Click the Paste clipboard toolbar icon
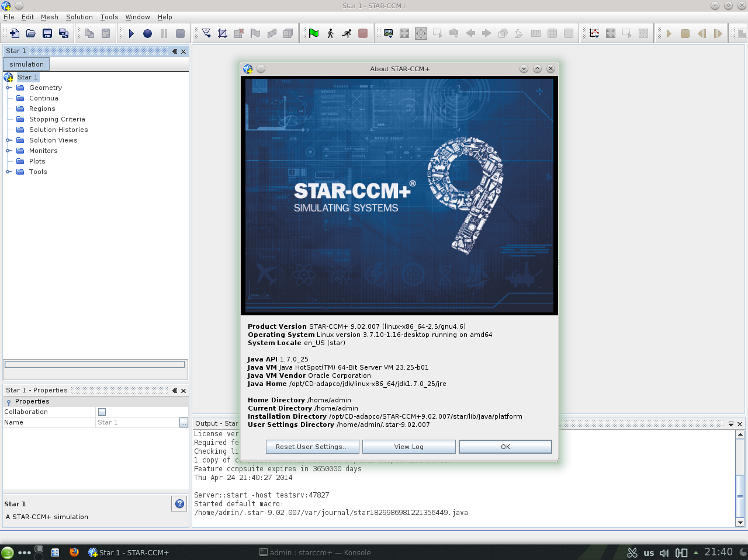 click(x=106, y=33)
